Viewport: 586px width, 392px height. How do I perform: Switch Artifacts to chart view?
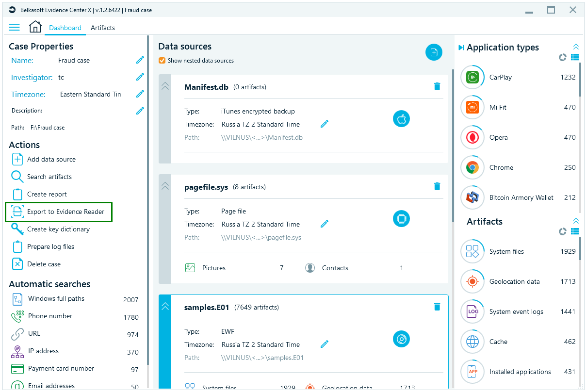[x=563, y=231]
